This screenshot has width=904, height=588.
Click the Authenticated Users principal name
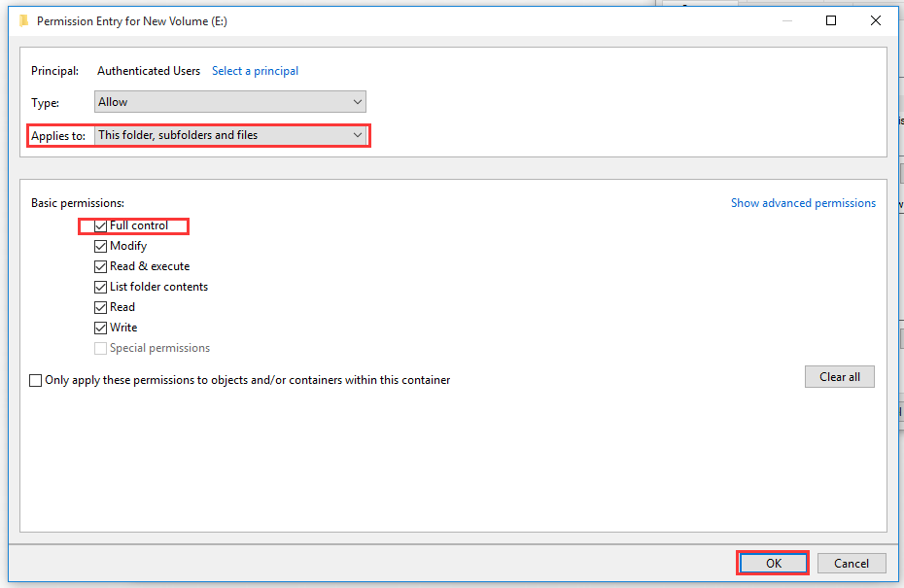click(x=149, y=71)
